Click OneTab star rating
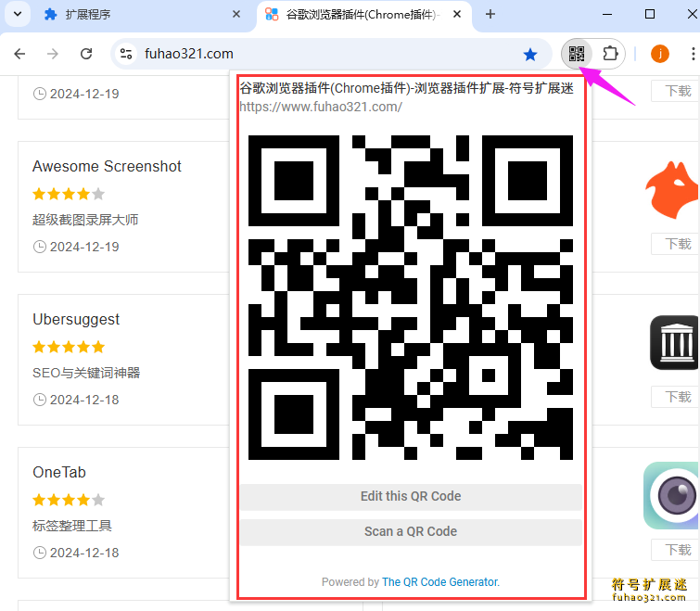Viewport: 700px width, 611px height. (x=69, y=500)
